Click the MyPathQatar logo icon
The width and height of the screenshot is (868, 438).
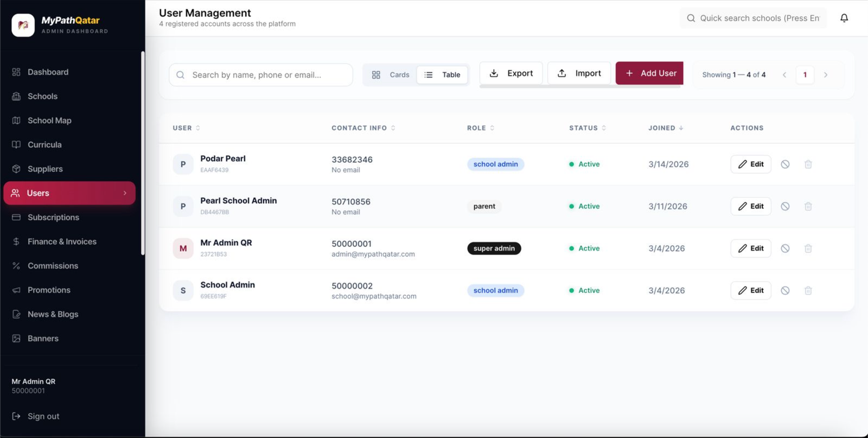[23, 25]
